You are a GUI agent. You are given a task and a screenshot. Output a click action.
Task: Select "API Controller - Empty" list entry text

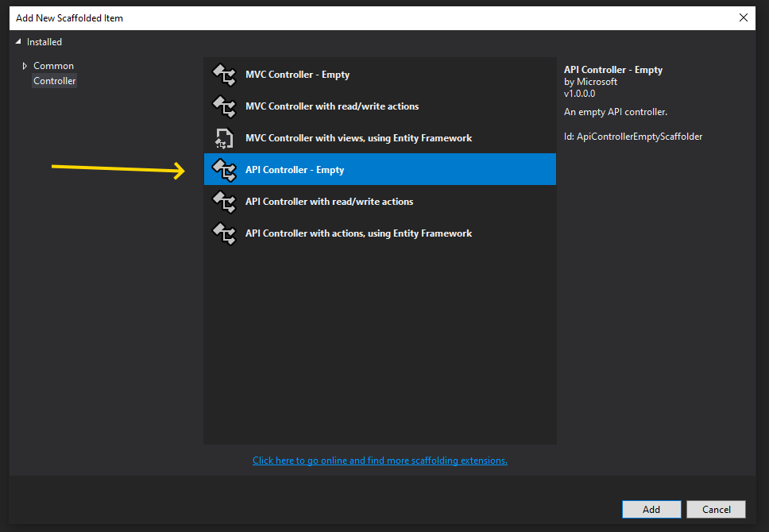[x=295, y=170]
